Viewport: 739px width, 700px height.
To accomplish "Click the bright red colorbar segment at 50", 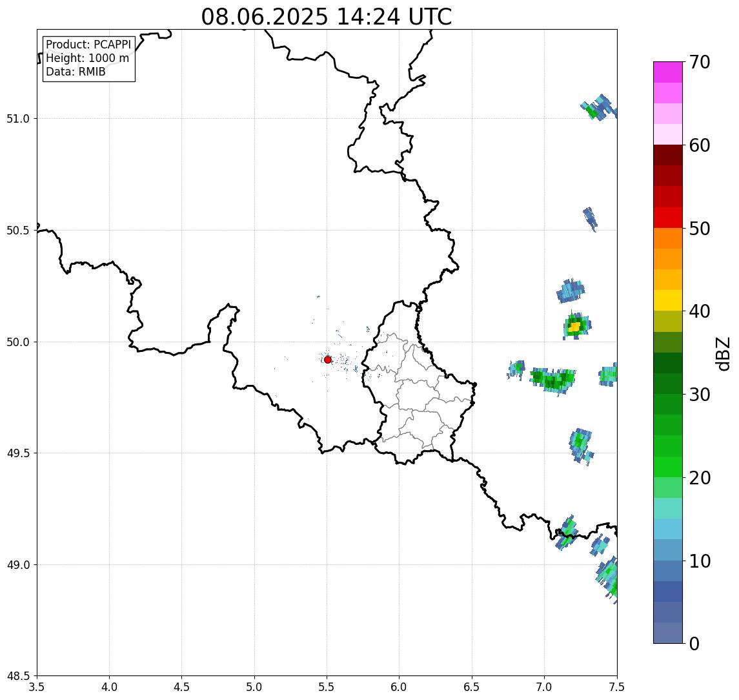I will (668, 218).
